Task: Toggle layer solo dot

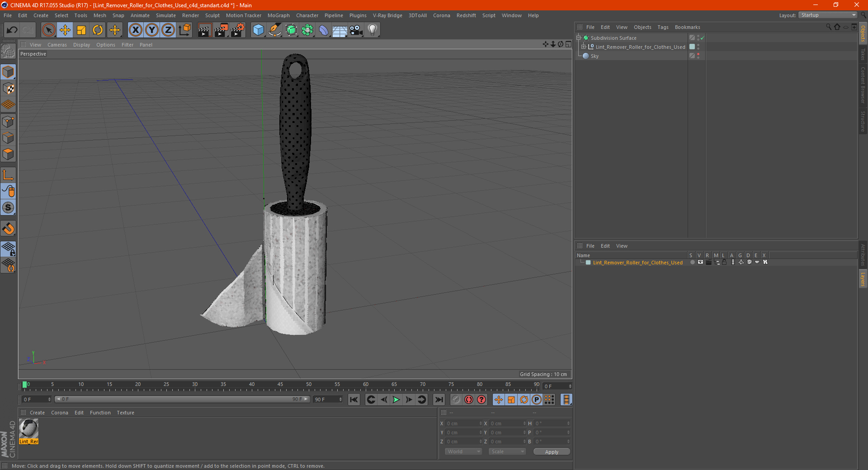Action: (692, 262)
